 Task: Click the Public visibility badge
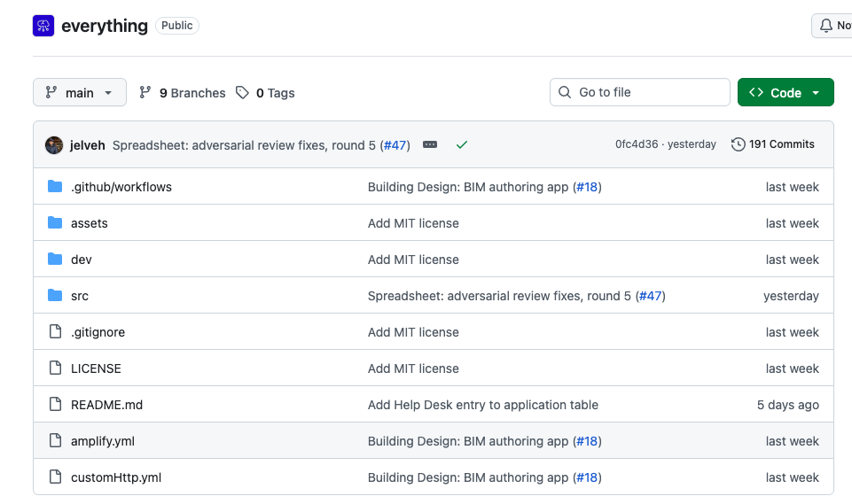tap(177, 26)
